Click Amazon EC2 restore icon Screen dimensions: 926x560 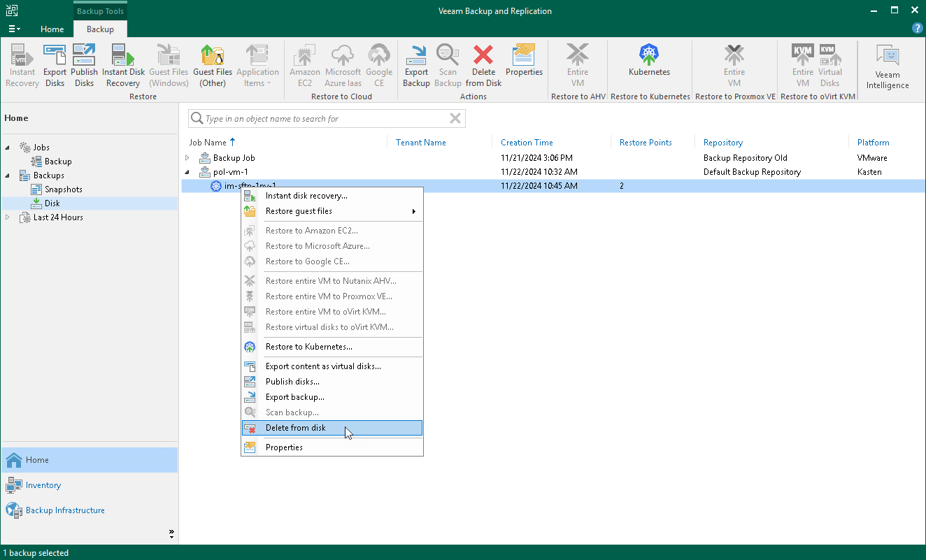click(x=304, y=66)
